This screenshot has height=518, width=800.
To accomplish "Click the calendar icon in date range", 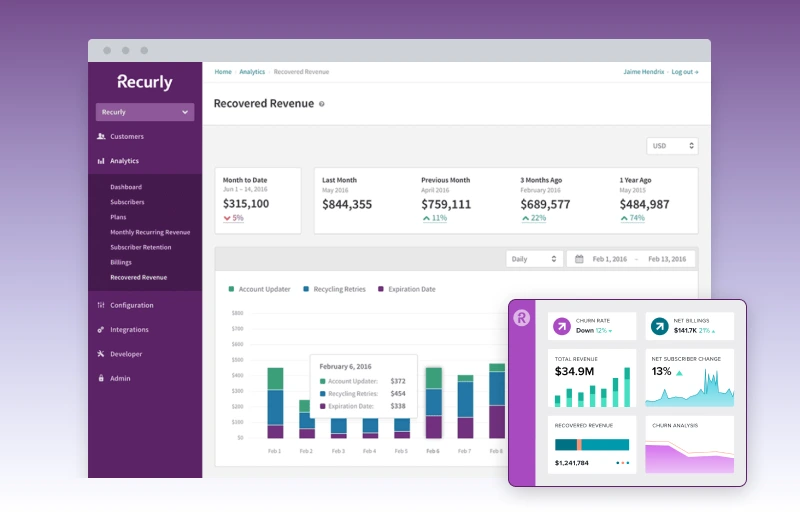I will click(579, 259).
